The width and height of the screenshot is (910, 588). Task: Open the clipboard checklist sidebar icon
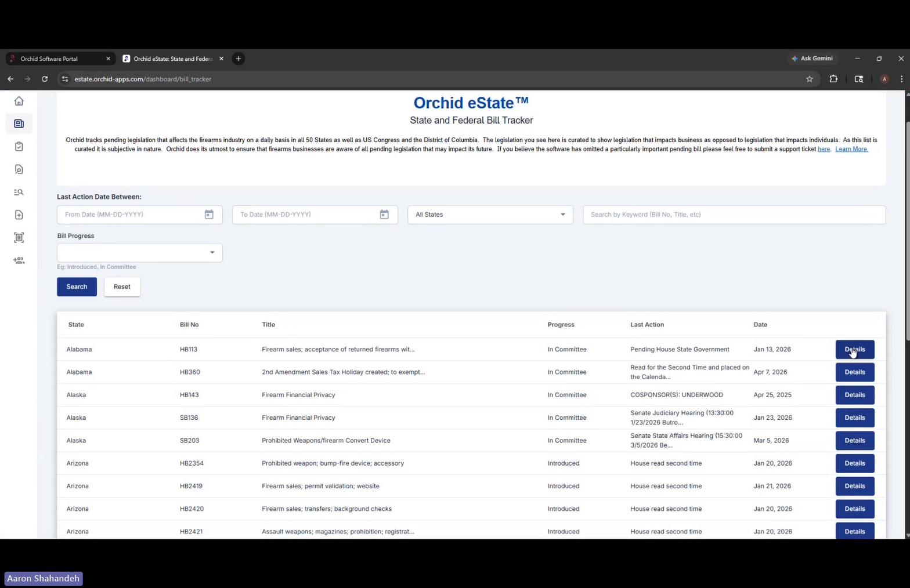(x=19, y=147)
